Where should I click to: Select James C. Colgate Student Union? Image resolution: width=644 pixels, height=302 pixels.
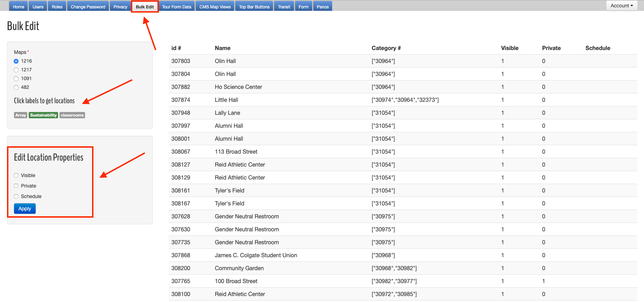pyautogui.click(x=256, y=255)
